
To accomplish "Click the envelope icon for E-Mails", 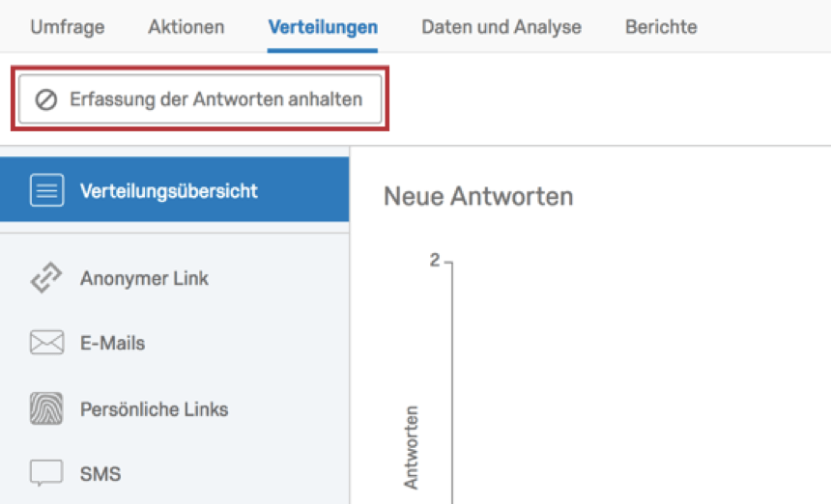I will (46, 343).
